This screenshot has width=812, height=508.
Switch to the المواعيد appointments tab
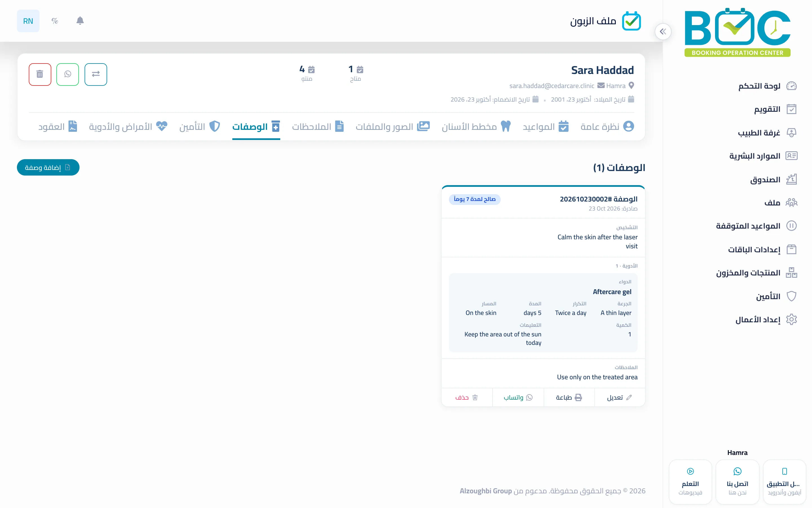tap(546, 127)
